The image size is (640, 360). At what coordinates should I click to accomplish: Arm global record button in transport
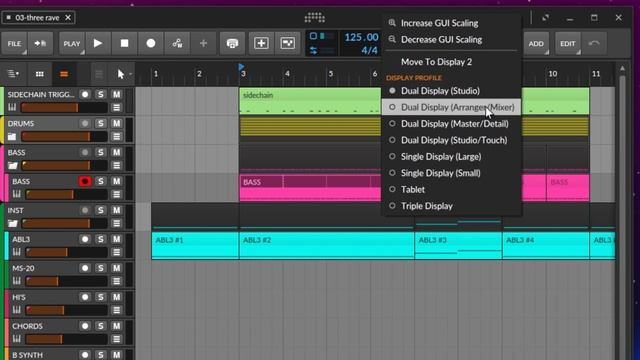(151, 43)
